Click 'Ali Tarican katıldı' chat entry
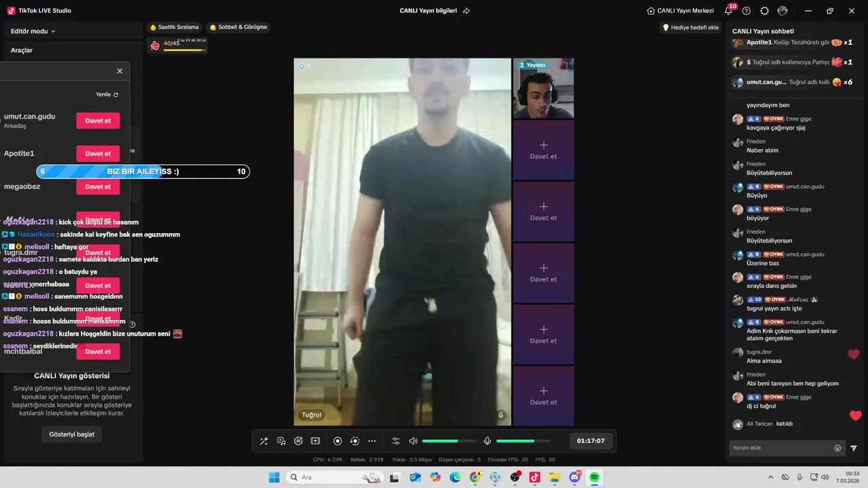This screenshot has width=868, height=488. (770, 424)
